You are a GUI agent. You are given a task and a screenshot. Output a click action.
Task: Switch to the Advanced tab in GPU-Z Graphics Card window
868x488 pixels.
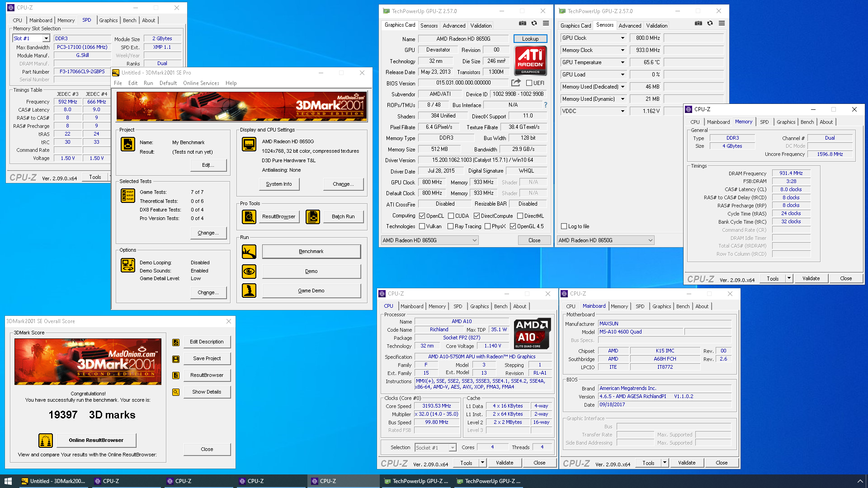454,26
